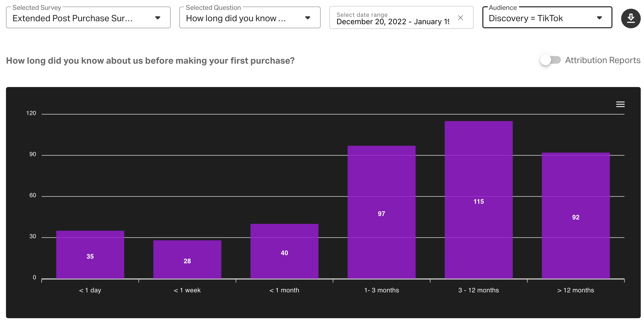
Task: Click the '3 - 12 months' axis label
Action: click(479, 290)
